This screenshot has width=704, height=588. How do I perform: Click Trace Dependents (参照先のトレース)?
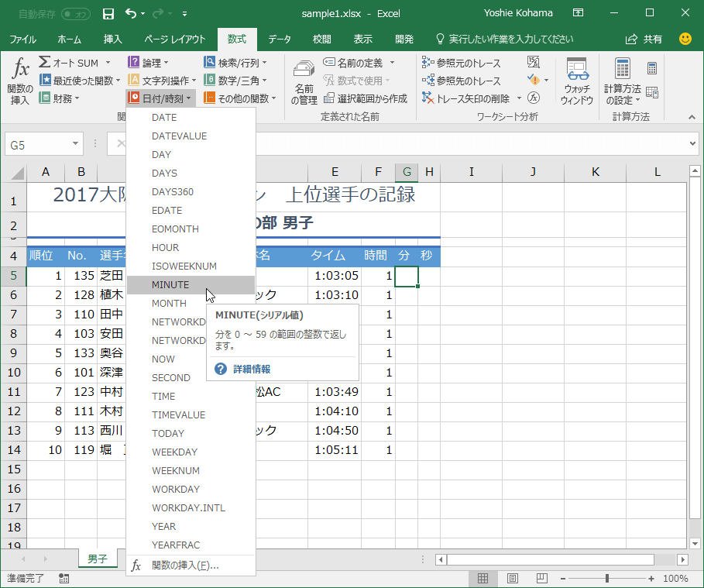[462, 81]
